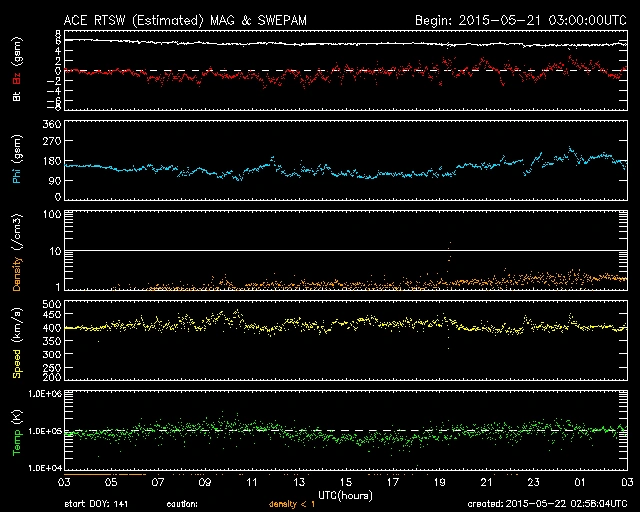This screenshot has height=512, width=640.
Task: Click the 09 hour tick label
Action: coord(206,482)
